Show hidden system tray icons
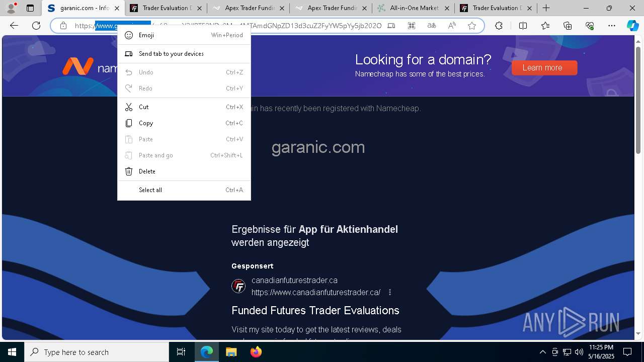This screenshot has width=644, height=362. (542, 352)
